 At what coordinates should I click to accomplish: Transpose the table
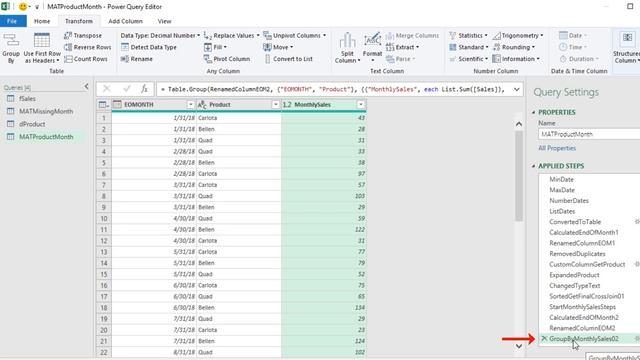pyautogui.click(x=83, y=36)
